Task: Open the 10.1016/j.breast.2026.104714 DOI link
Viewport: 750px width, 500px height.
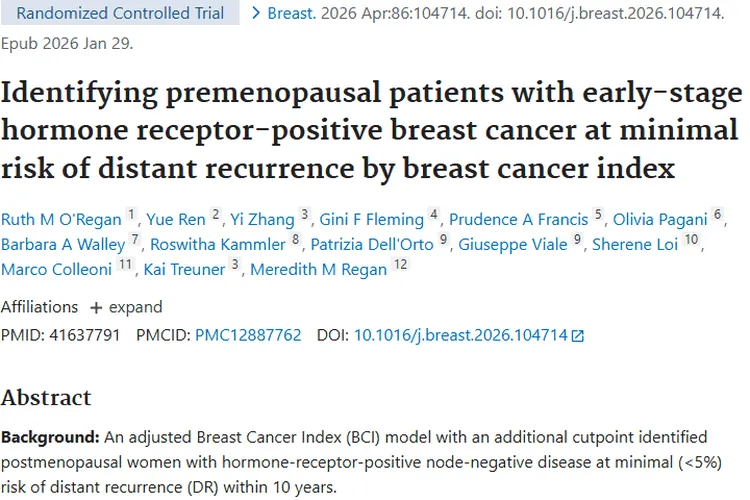Action: click(x=460, y=336)
